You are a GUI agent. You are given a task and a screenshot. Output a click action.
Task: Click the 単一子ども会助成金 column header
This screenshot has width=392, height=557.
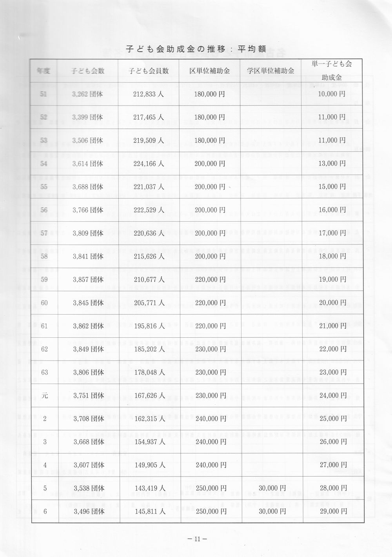pos(332,71)
